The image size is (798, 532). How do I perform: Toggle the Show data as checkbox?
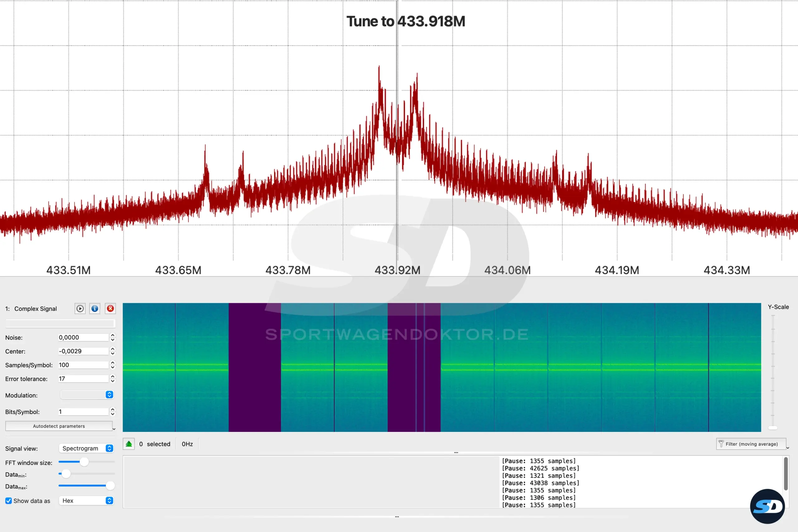click(x=8, y=501)
